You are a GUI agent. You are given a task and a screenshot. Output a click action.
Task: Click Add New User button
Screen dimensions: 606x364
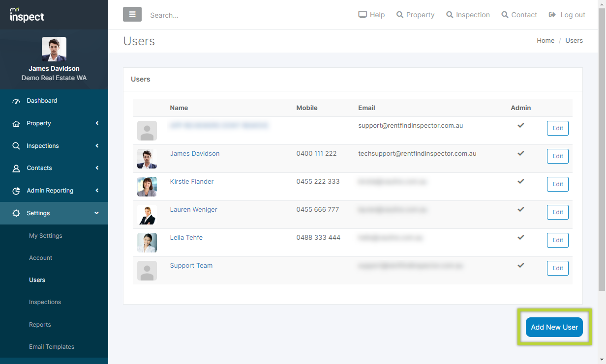click(554, 327)
